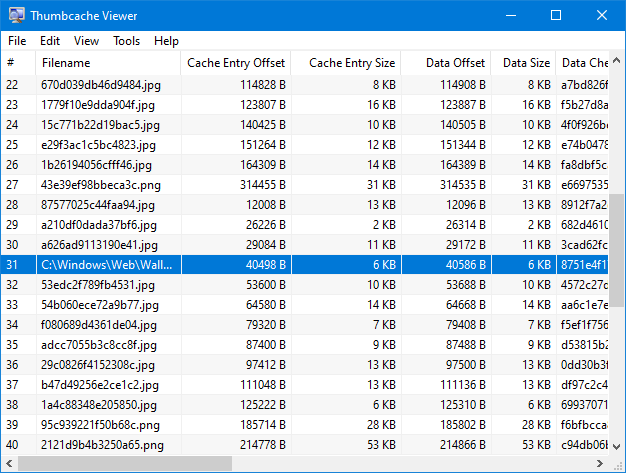626x473 pixels.
Task: Click the vertical scrollbar up arrow
Action: click(x=617, y=61)
